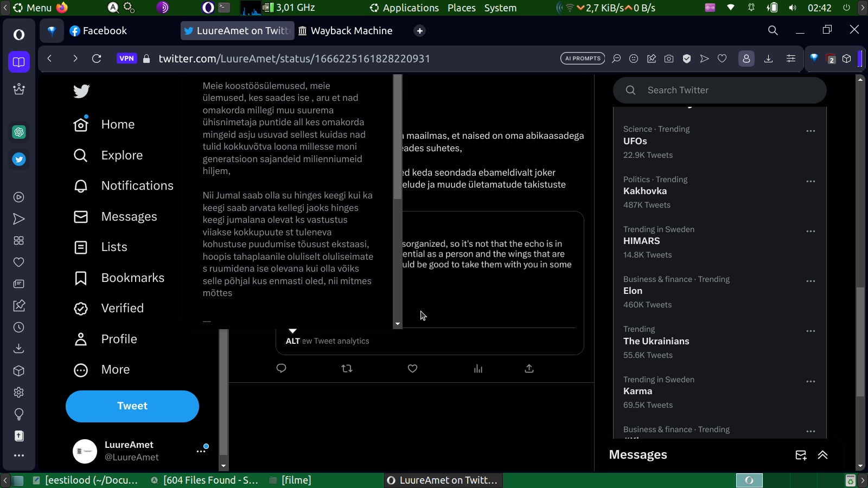868x488 pixels.
Task: Bookmark this page with heart icon
Action: [722, 59]
